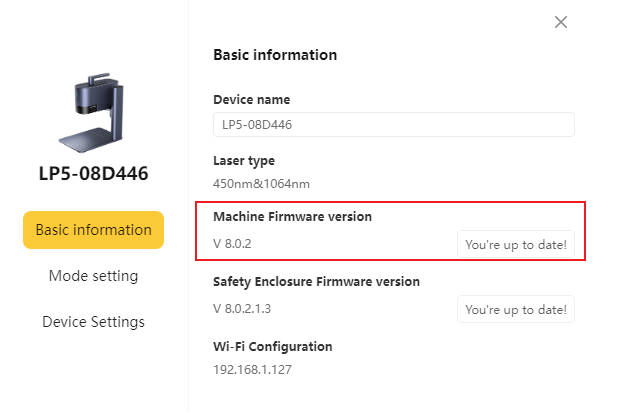Viewport: 641px width, 413px height.
Task: Click the Wi-Fi Configuration label
Action: point(273,346)
